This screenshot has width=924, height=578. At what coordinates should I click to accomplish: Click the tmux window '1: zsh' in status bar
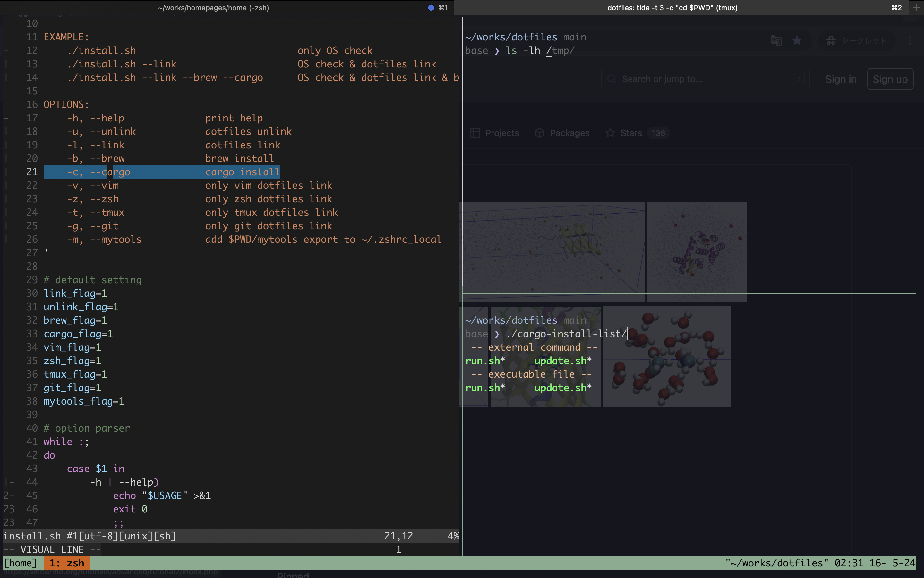point(66,563)
